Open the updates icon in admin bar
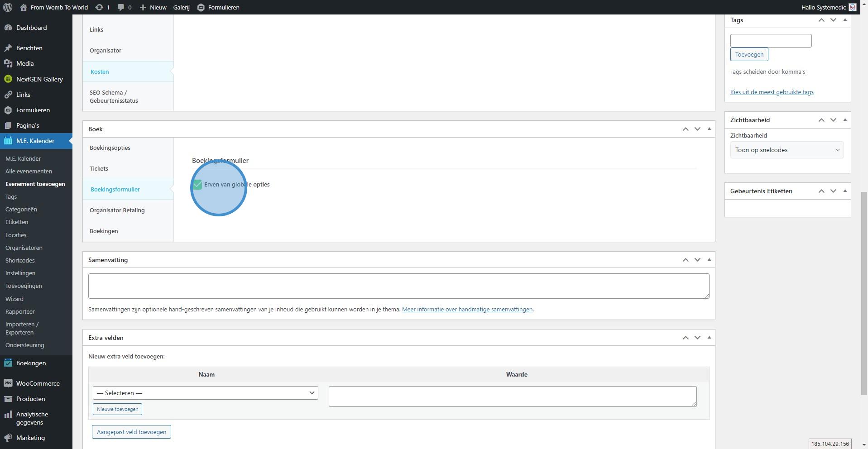This screenshot has width=868, height=449. click(100, 7)
